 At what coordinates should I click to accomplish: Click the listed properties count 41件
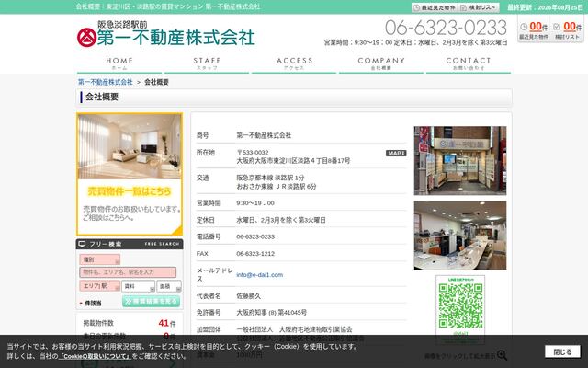click(x=167, y=323)
